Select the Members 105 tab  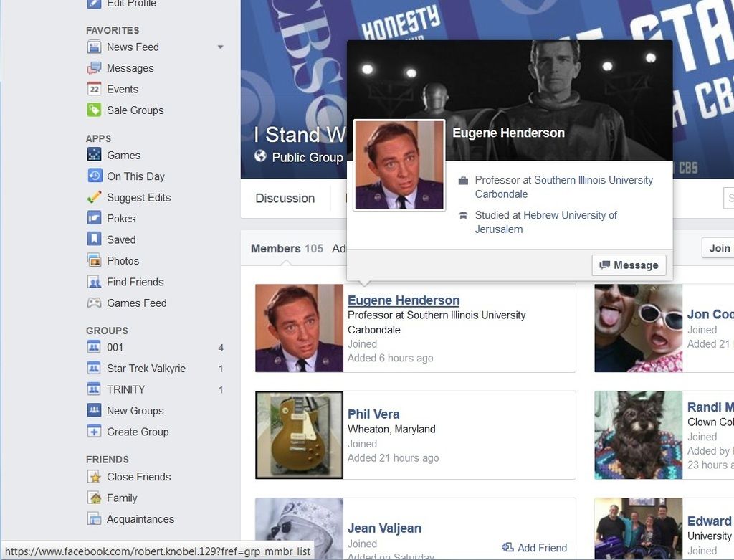click(287, 248)
